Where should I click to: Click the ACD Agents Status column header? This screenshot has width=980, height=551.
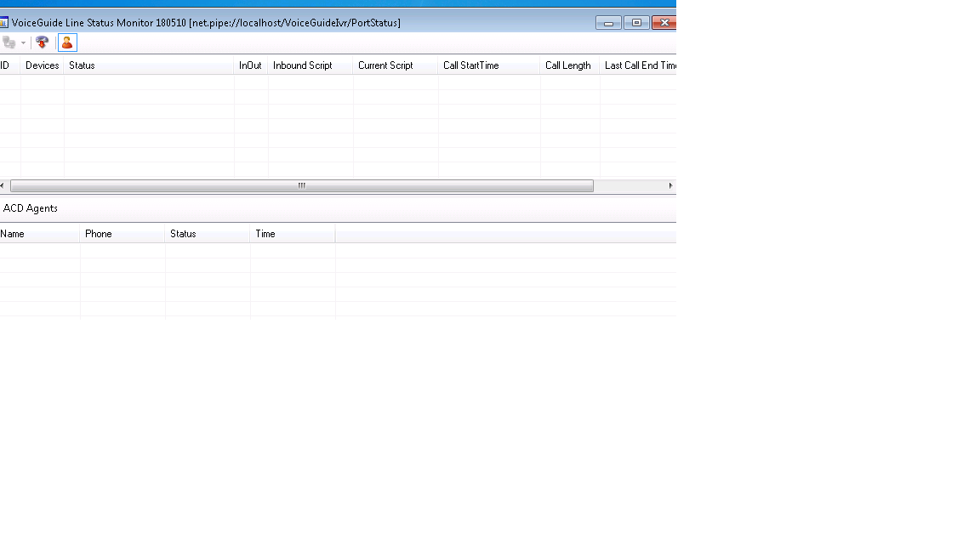(x=207, y=234)
